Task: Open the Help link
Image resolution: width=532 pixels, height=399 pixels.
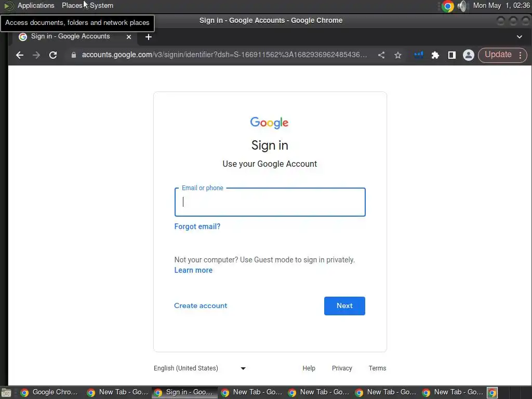Action: (309, 368)
